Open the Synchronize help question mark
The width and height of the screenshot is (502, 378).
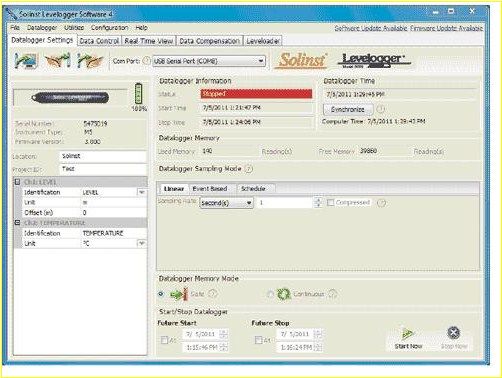tap(380, 109)
